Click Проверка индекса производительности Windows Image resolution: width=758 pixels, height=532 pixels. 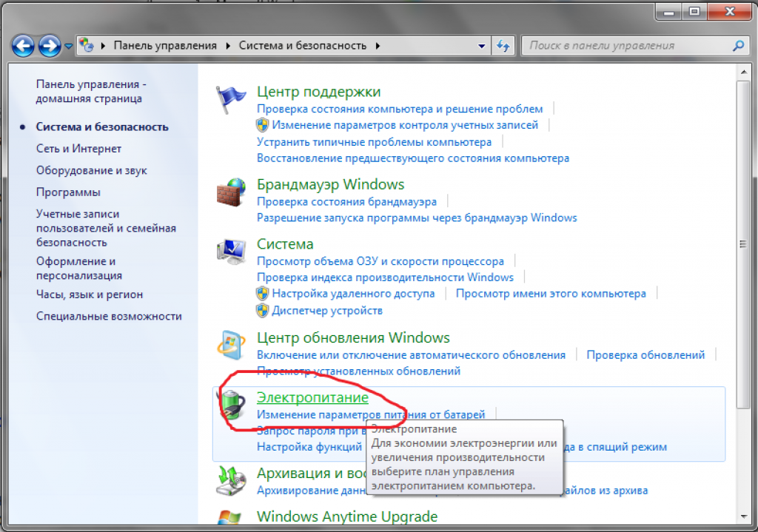pyautogui.click(x=385, y=277)
